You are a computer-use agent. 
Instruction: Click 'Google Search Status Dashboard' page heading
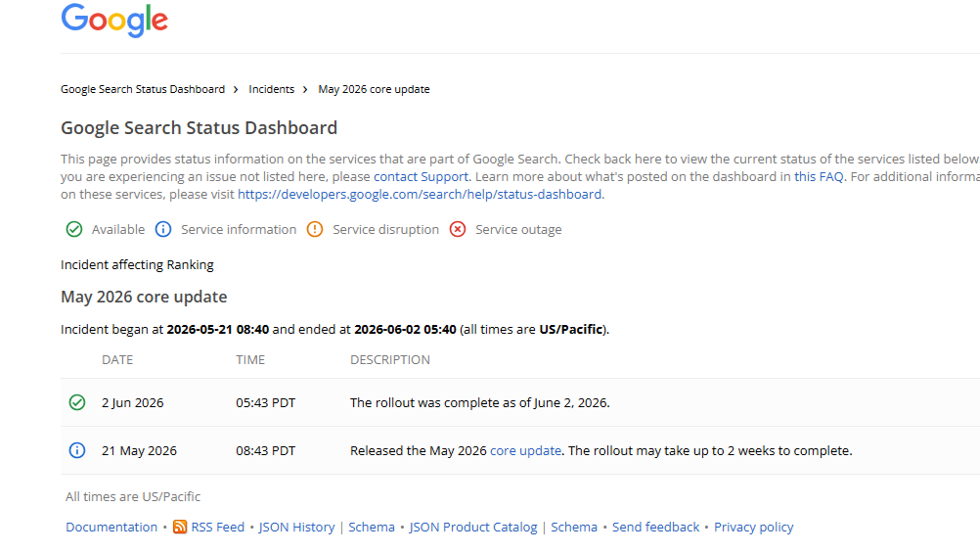coord(199,127)
